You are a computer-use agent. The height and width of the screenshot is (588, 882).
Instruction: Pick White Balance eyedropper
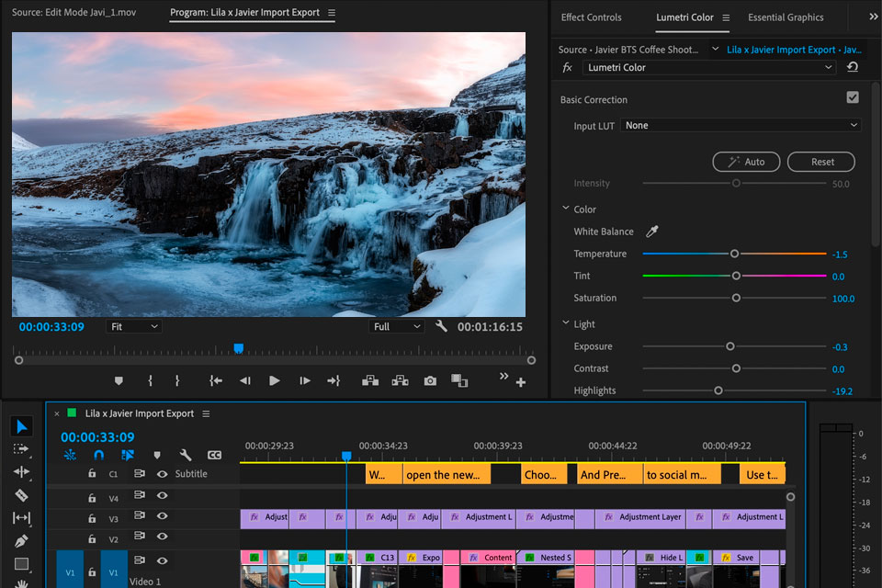pos(652,232)
